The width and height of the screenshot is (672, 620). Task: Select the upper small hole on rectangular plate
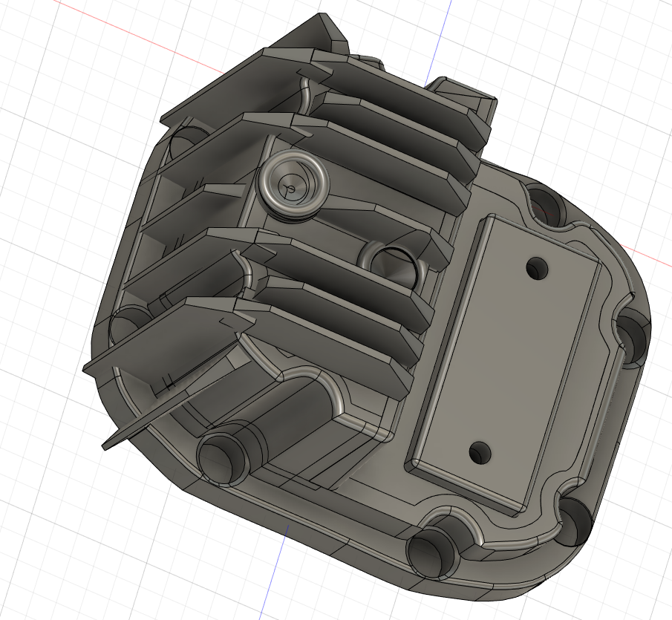537,268
